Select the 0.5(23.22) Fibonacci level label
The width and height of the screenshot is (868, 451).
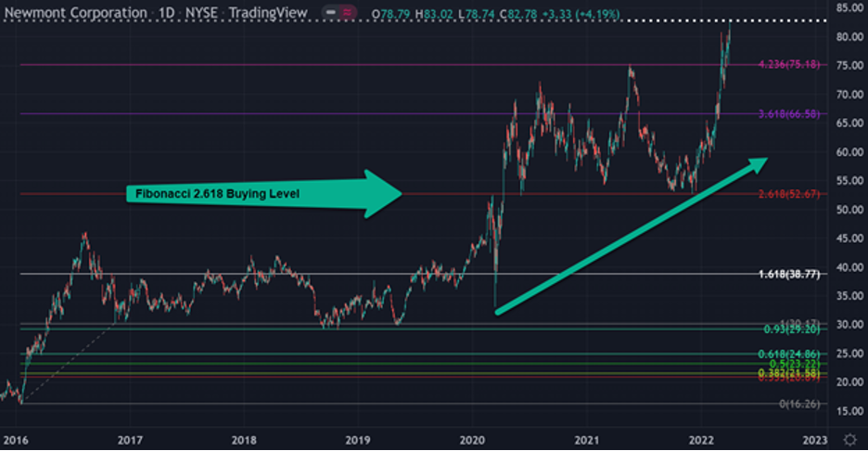point(795,364)
